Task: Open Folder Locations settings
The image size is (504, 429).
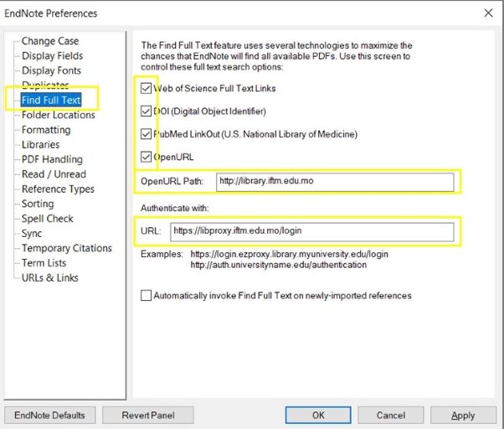Action: [58, 115]
